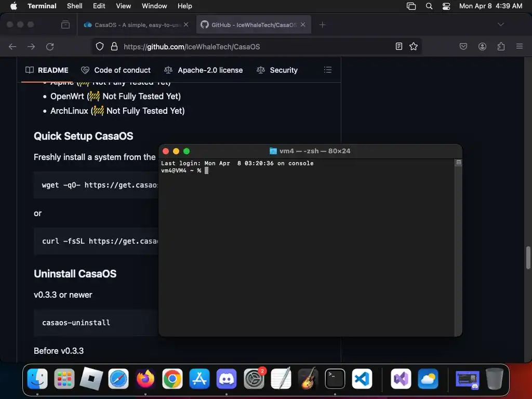Open the Pocket save icon
The image size is (532, 399).
[x=463, y=46]
